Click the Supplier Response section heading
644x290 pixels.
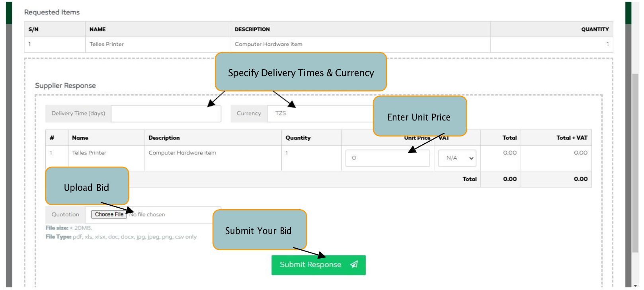point(66,86)
